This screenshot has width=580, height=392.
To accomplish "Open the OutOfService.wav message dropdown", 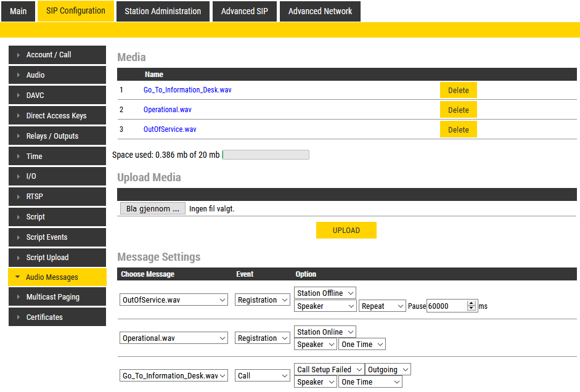I will [174, 300].
